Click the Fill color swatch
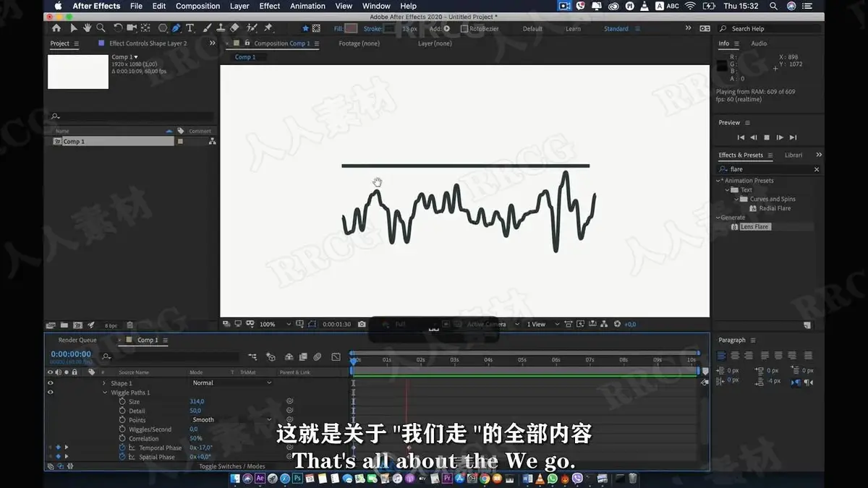Image resolution: width=868 pixels, height=488 pixels. point(352,29)
